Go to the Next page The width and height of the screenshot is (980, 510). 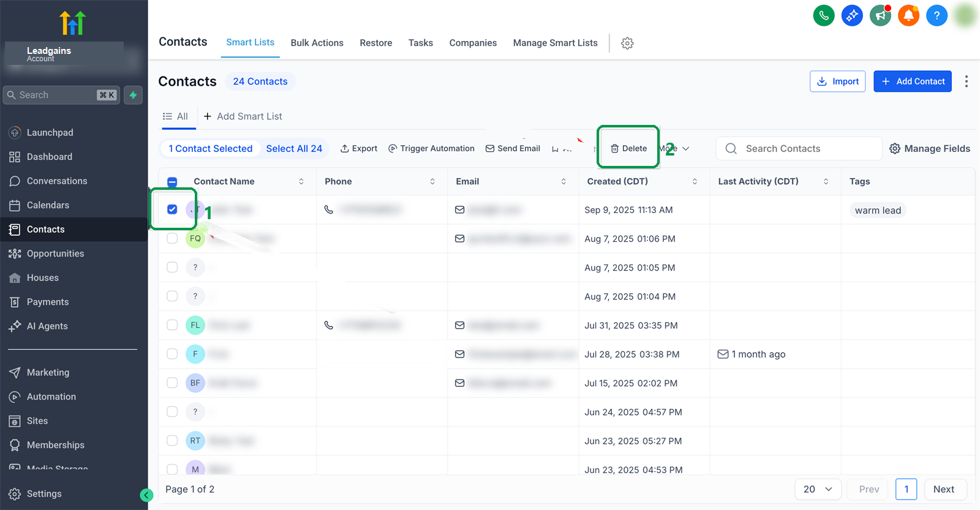[x=944, y=489]
